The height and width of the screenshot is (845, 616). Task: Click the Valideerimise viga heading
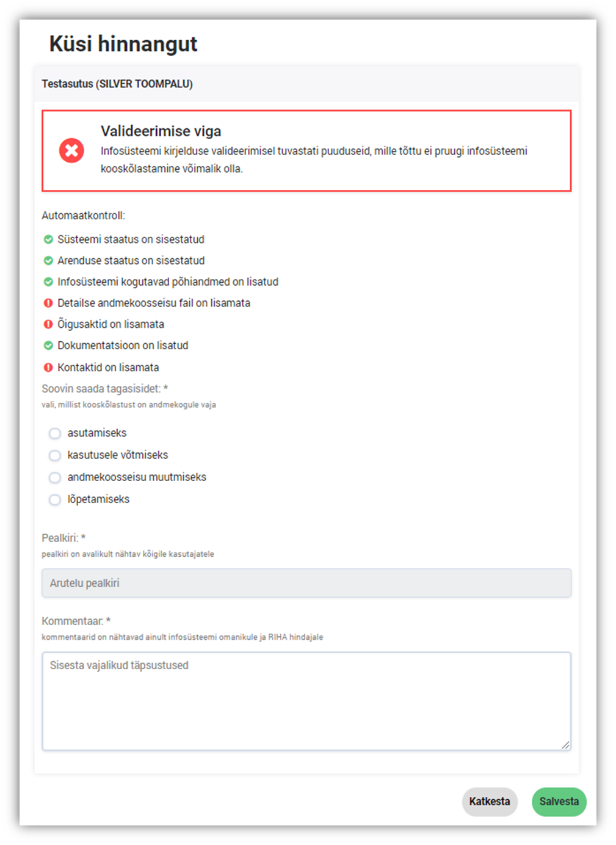pos(161,131)
